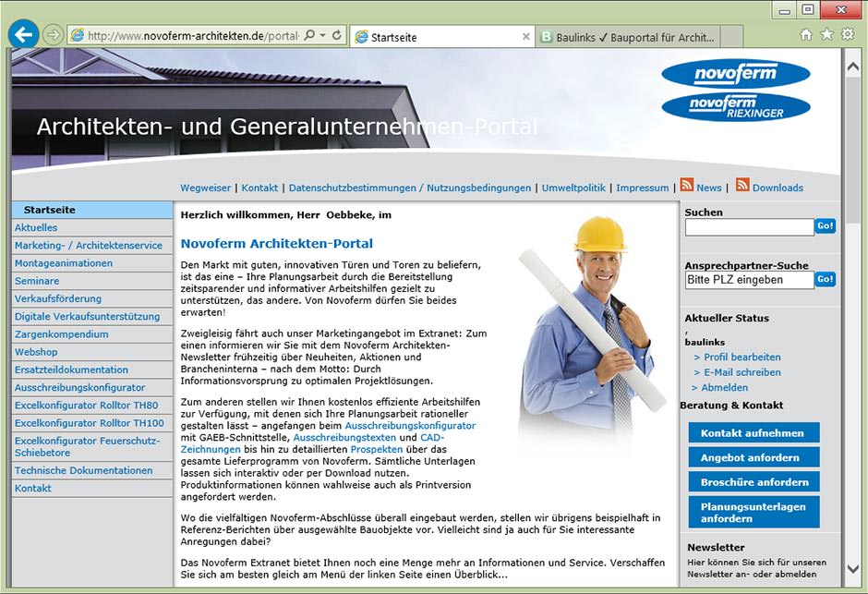
Task: Click E-Mail schreiben link
Action: point(741,372)
